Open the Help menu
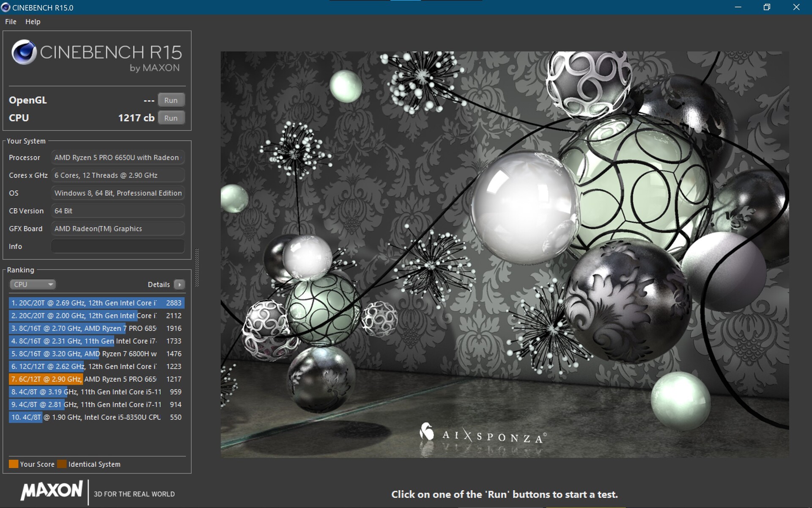Viewport: 812px width, 508px height. click(33, 22)
